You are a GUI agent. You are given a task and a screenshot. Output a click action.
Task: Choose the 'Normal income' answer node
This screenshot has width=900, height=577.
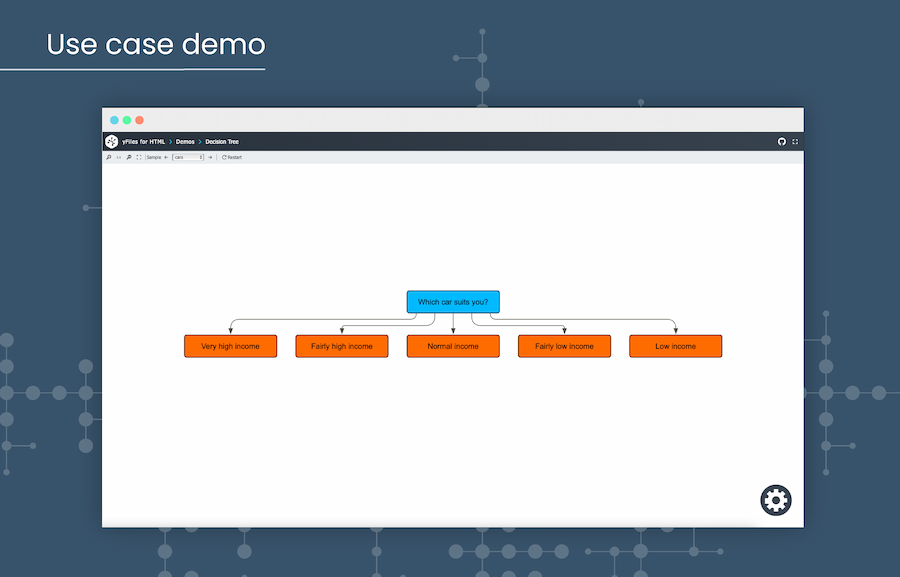point(452,346)
